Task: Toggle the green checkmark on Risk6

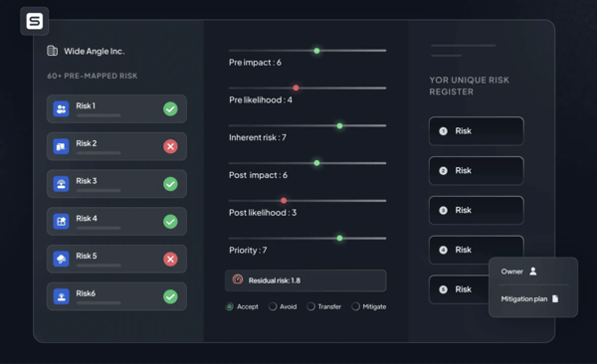Action: click(x=170, y=296)
